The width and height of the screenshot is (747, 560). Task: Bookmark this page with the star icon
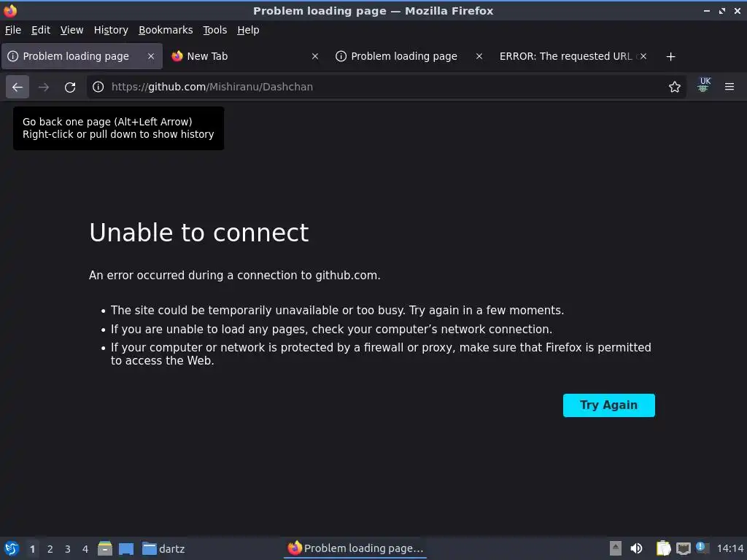point(675,87)
